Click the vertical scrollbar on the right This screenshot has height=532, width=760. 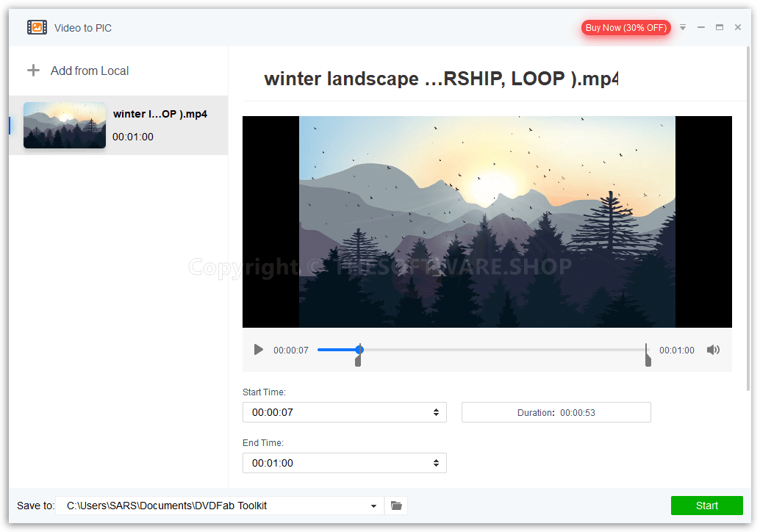[x=748, y=218]
